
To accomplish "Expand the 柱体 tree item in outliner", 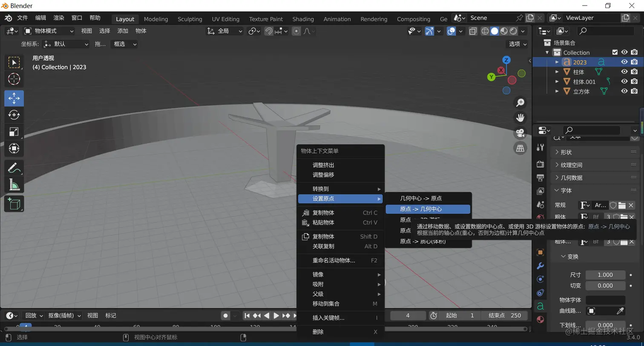I will (x=557, y=72).
